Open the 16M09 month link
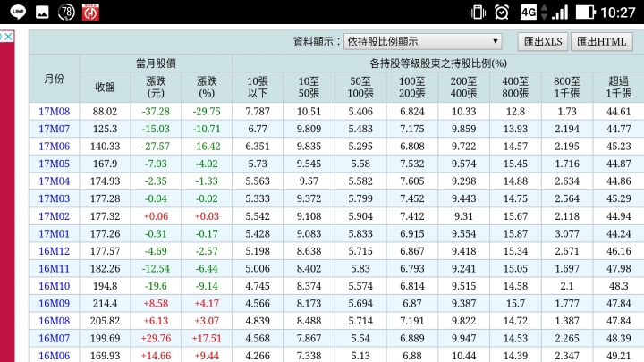644x362 pixels. click(x=55, y=303)
